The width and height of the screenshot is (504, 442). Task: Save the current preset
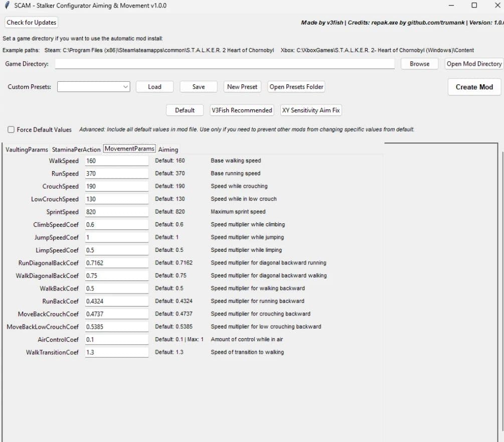click(x=199, y=87)
